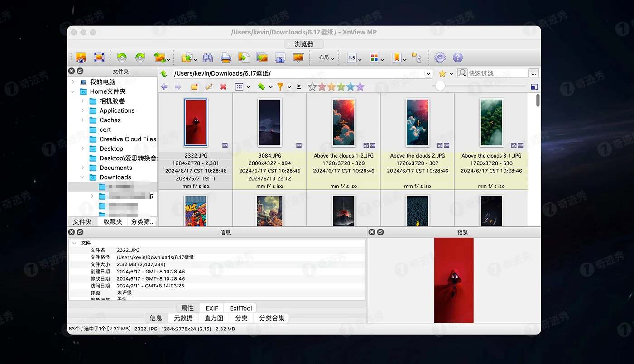Click the yellow filter funnel icon

point(280,86)
